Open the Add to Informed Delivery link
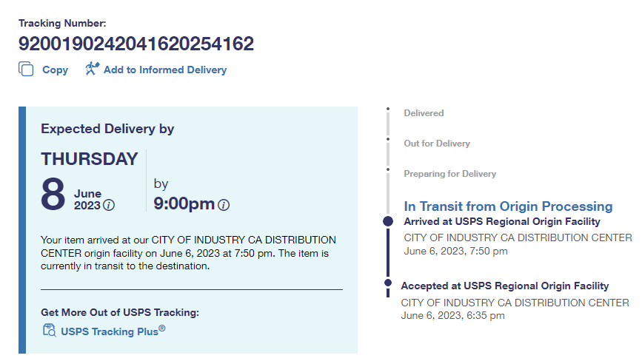Screen dimensions: 642x364 pyautogui.click(x=164, y=70)
